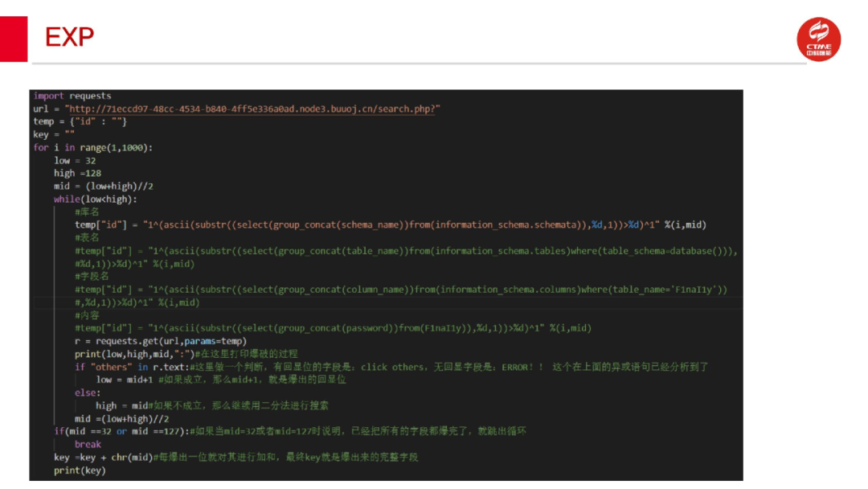The image size is (868, 489).
Task: Click the '#表名' comment
Action: [x=87, y=238]
